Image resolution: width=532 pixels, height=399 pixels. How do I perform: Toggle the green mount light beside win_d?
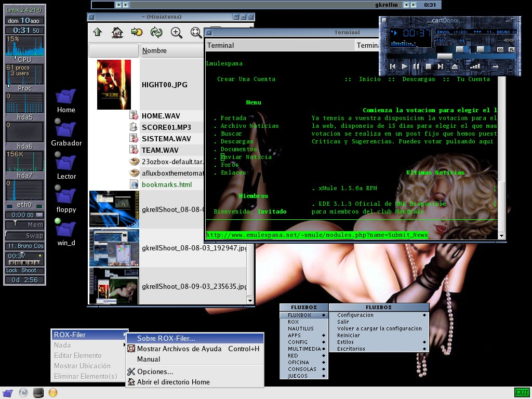tap(58, 221)
